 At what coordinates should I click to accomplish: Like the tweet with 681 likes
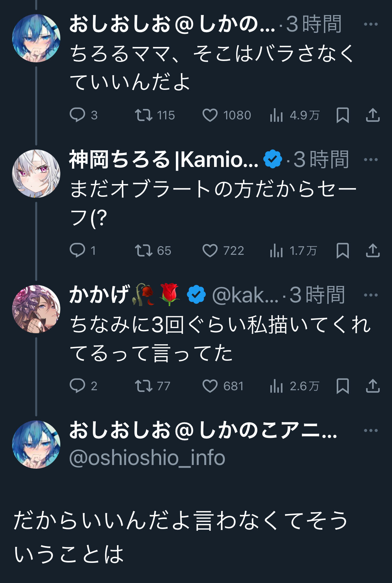[210, 386]
